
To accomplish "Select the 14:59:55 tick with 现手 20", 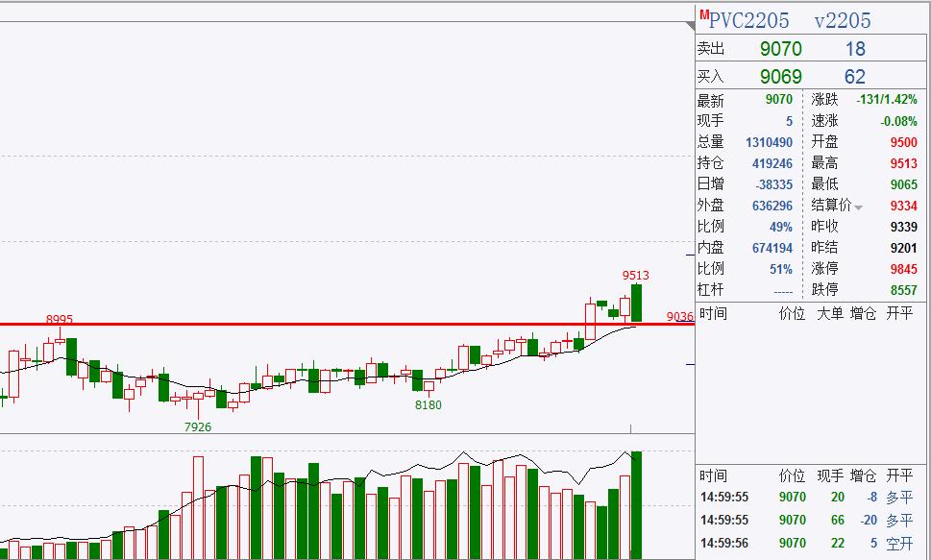I will tap(807, 497).
